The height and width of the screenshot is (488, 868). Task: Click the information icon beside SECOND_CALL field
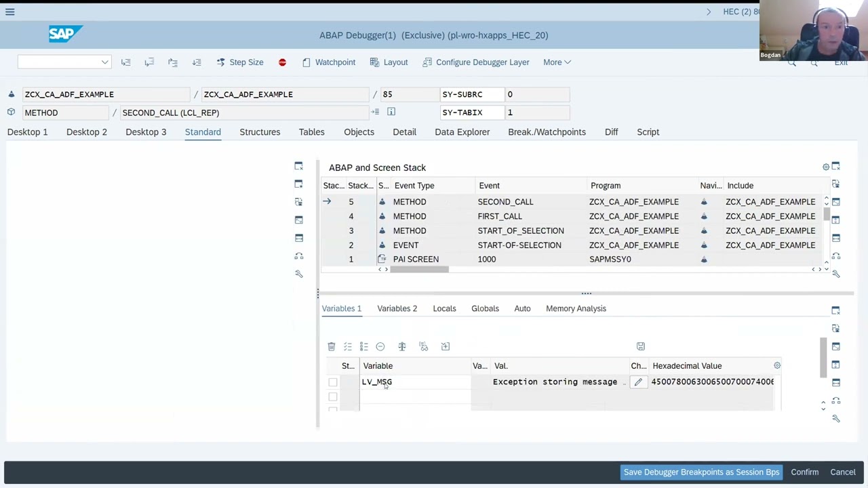pyautogui.click(x=391, y=112)
